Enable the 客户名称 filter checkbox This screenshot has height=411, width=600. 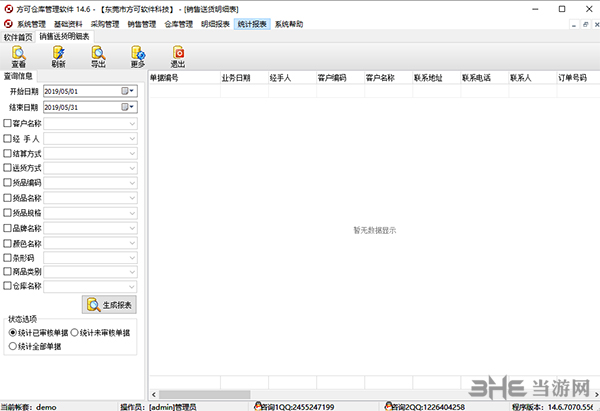click(7, 123)
